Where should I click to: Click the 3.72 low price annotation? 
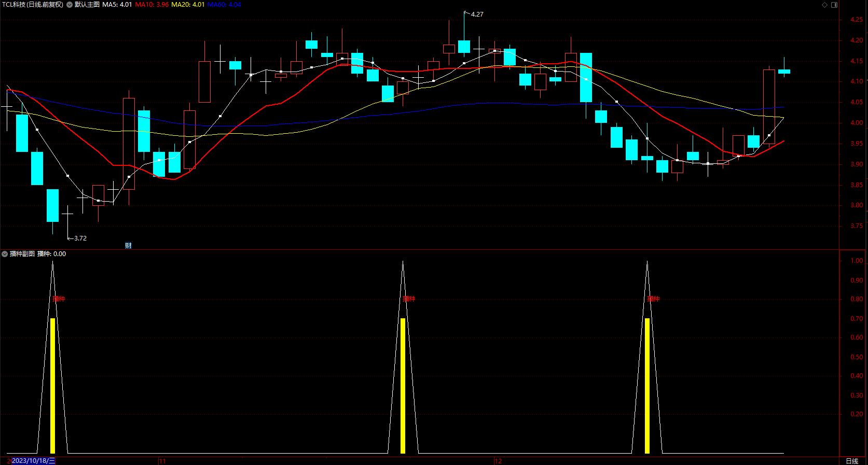(80, 238)
